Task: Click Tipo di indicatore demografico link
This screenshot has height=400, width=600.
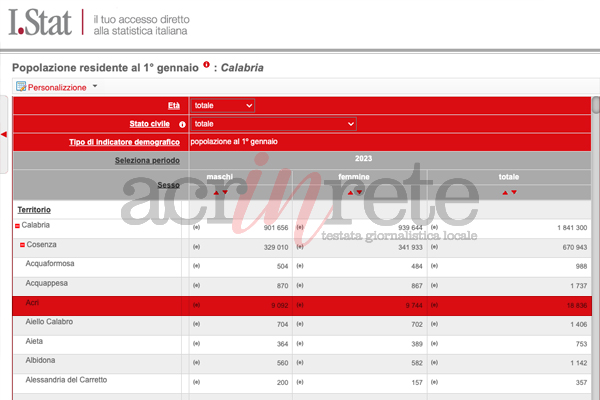Action: coord(124,142)
